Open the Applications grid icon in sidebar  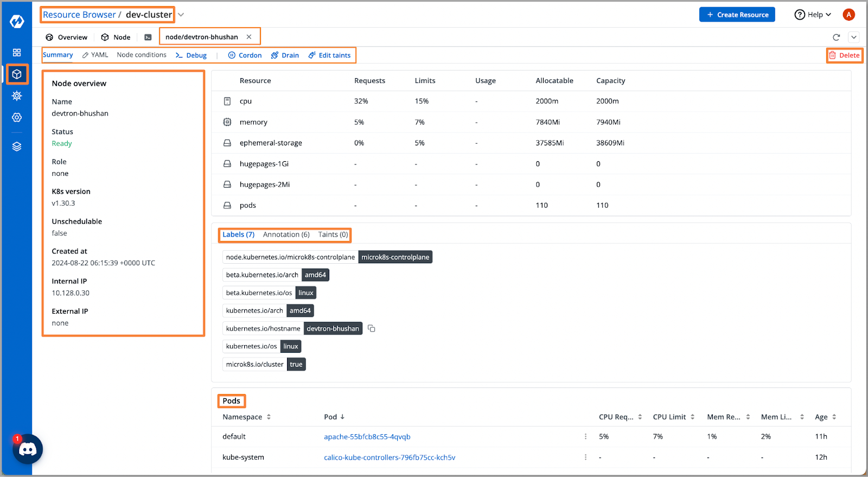coord(17,53)
